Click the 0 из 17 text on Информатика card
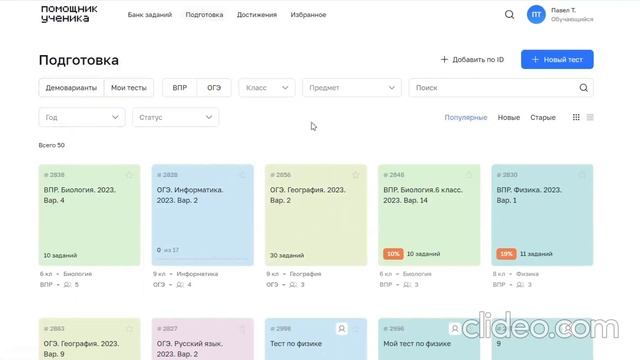Viewport: 640px width, 360px height. point(168,250)
